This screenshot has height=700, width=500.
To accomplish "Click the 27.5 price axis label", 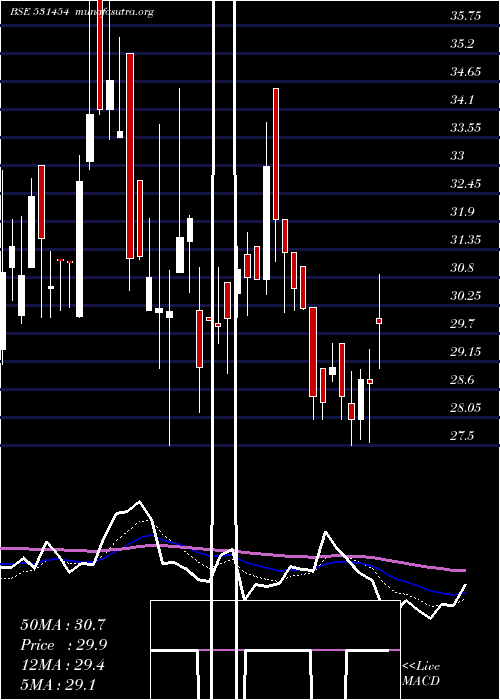I will coord(462,436).
